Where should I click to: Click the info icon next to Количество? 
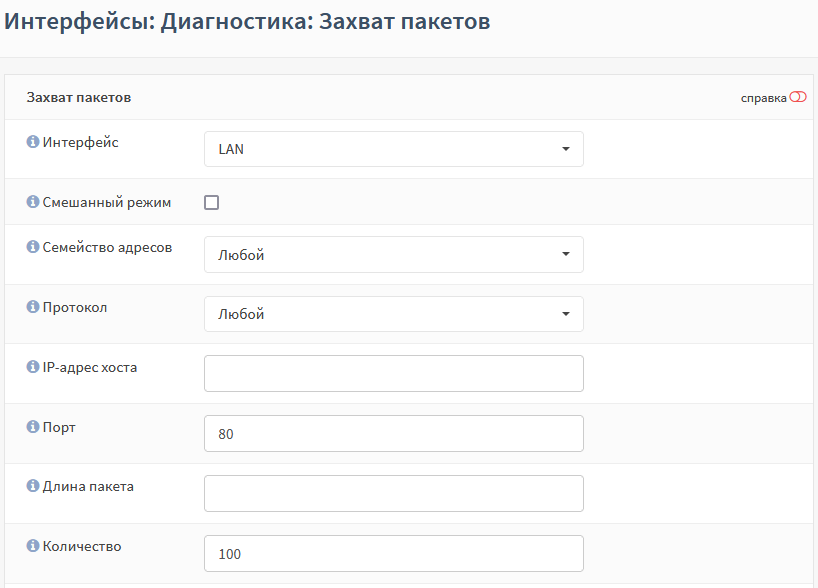coord(33,546)
